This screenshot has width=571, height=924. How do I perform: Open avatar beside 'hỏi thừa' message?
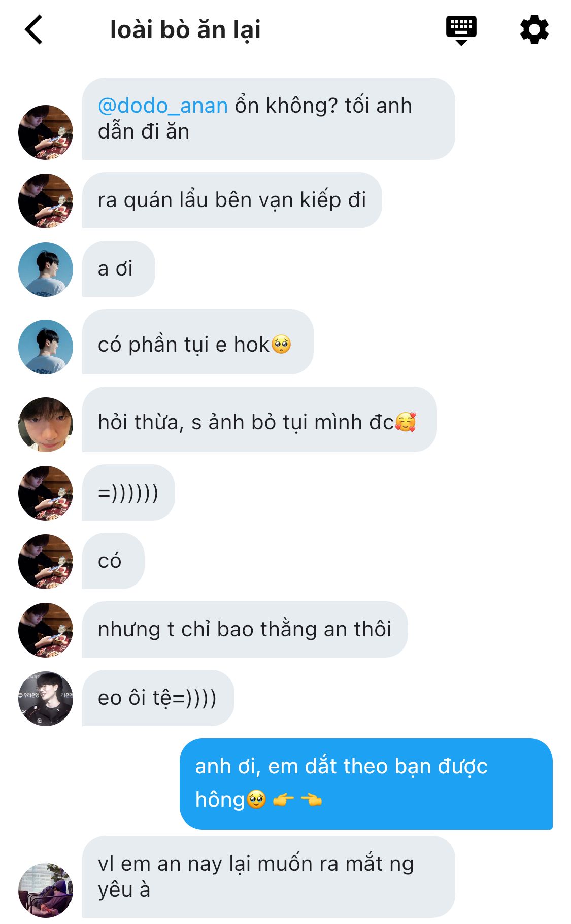point(46,425)
